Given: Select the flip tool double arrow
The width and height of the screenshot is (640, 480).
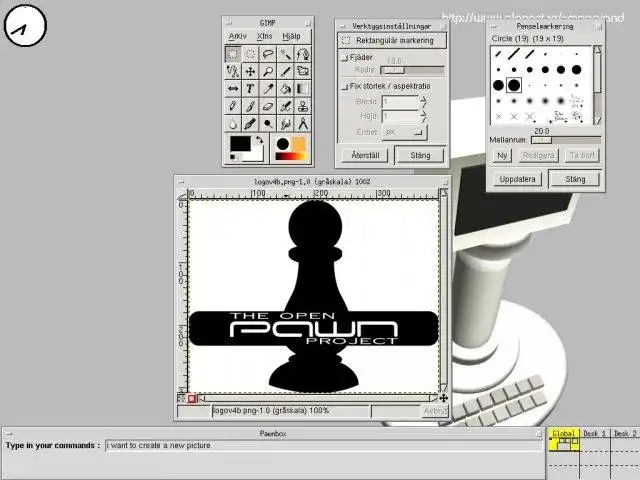Looking at the screenshot, I should coord(233,89).
